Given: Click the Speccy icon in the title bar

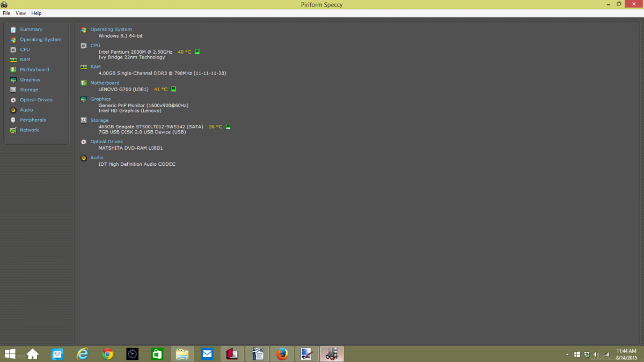Looking at the screenshot, I should point(4,4).
